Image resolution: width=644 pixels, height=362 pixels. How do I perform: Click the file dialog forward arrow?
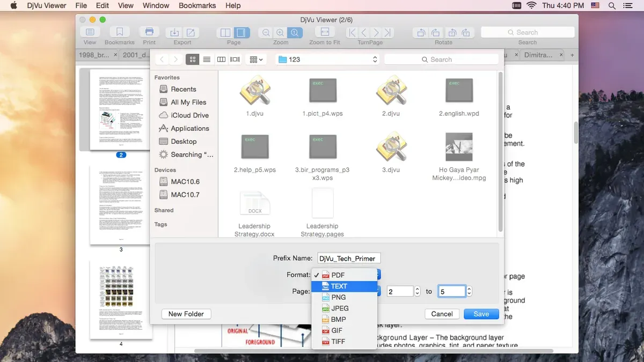pyautogui.click(x=175, y=60)
